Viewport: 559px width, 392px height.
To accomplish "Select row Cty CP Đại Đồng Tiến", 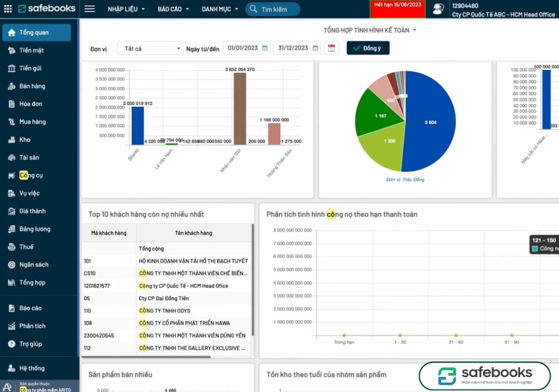I will [166, 298].
